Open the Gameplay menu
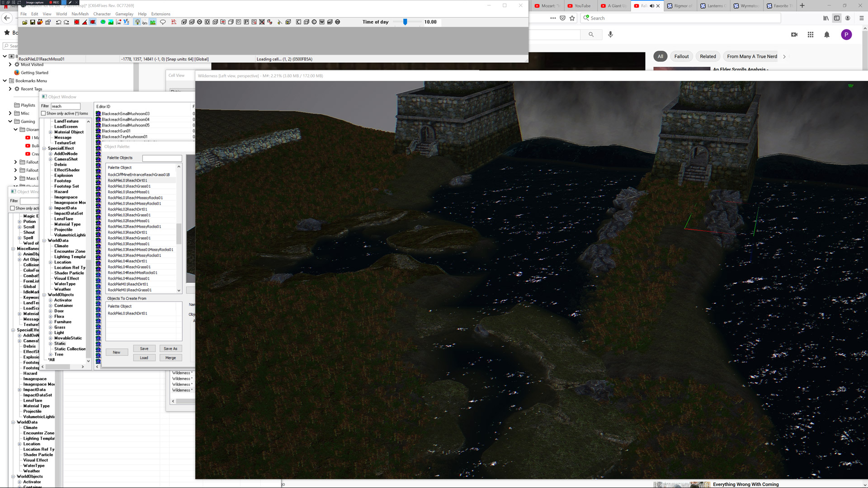 point(124,14)
